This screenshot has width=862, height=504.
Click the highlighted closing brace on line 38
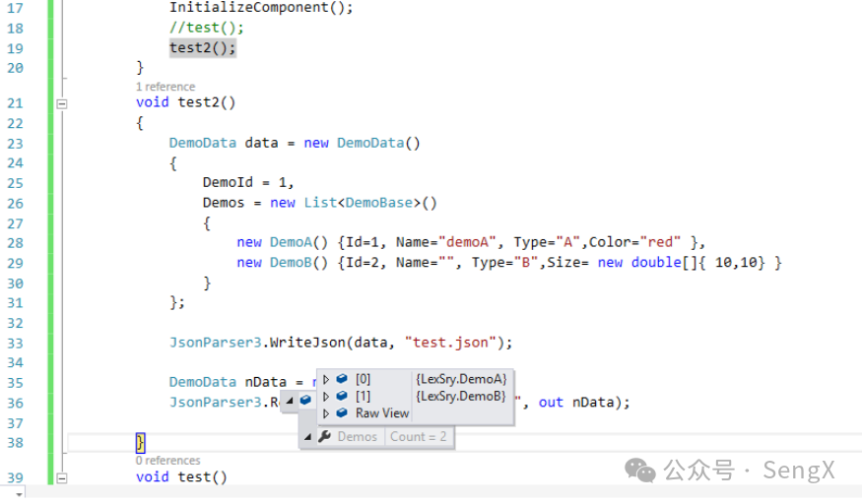140,442
